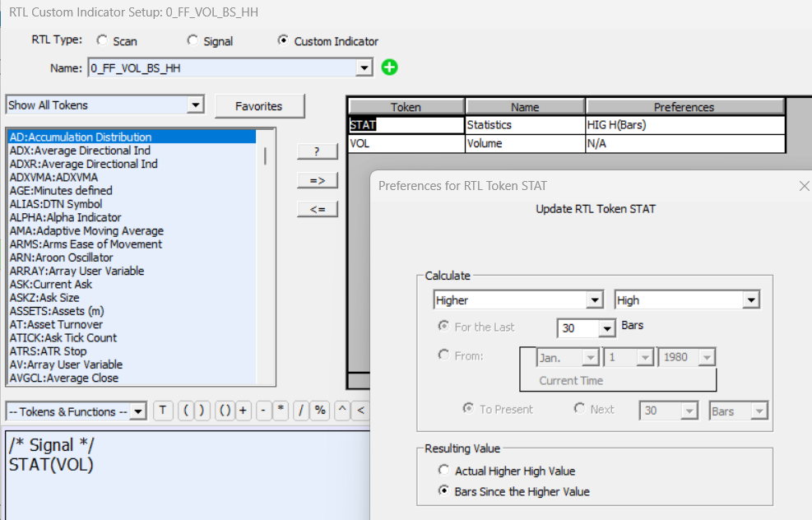This screenshot has height=520, width=812.
Task: Click the add token arrow button
Action: [318, 180]
